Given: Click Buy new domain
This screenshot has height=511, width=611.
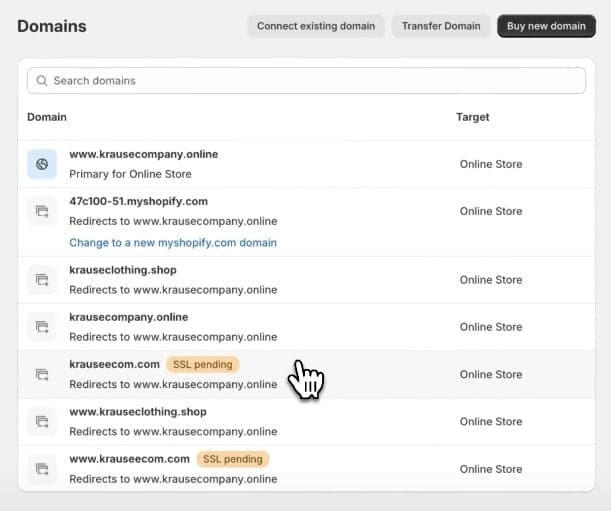Looking at the screenshot, I should 546,26.
